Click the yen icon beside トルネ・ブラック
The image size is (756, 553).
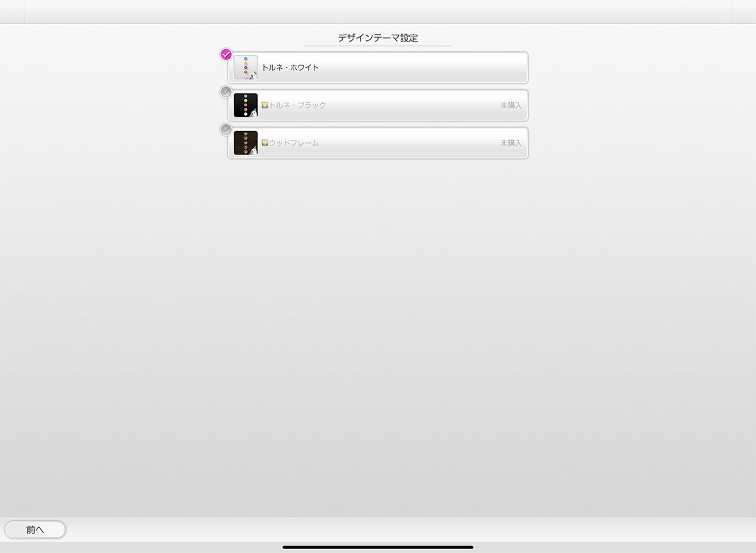pyautogui.click(x=265, y=105)
